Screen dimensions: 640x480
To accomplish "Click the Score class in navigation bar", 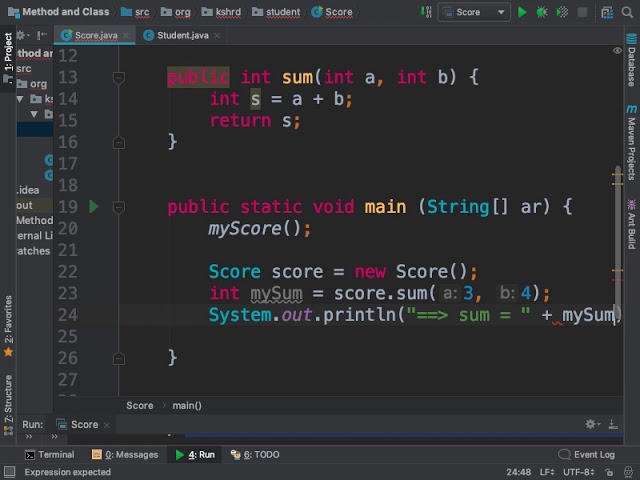I will (x=332, y=12).
